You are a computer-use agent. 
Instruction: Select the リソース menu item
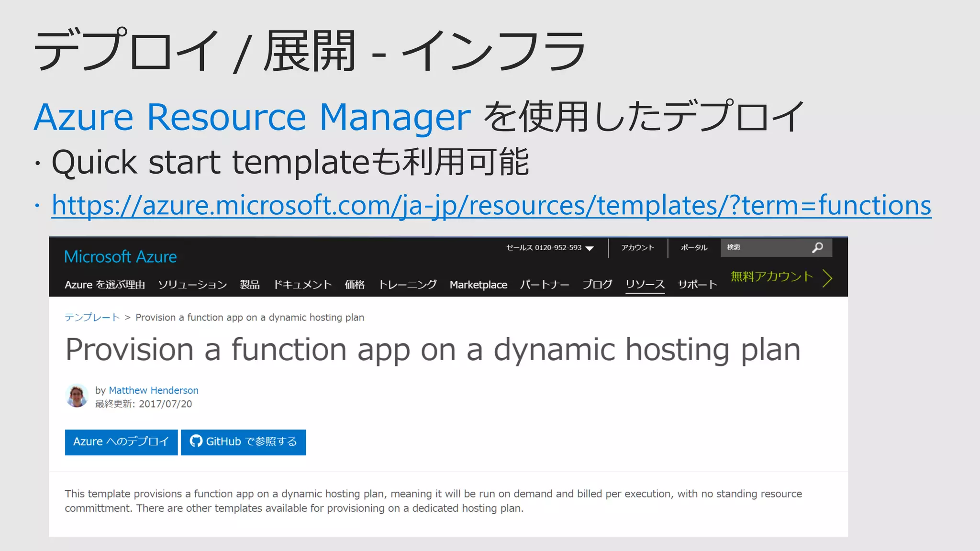pyautogui.click(x=645, y=285)
